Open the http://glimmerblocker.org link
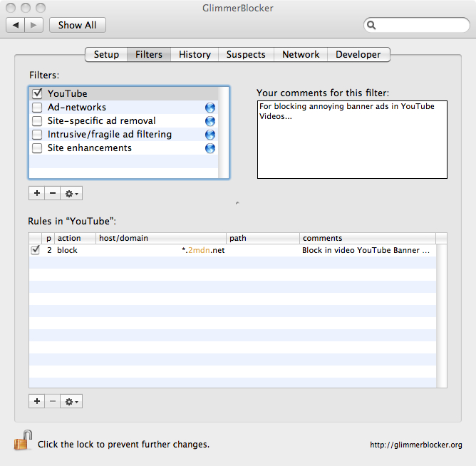Viewport: 476px width, 466px height. (x=416, y=445)
